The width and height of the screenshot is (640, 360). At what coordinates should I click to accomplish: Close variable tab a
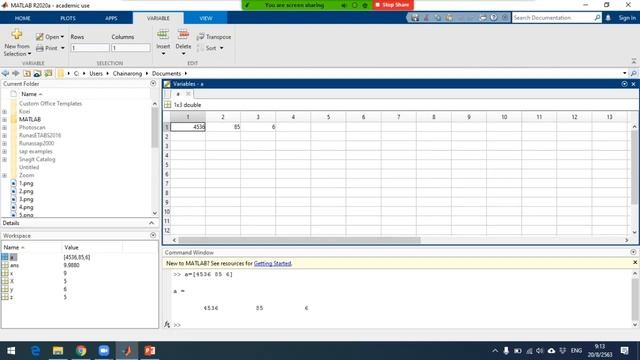tap(188, 94)
